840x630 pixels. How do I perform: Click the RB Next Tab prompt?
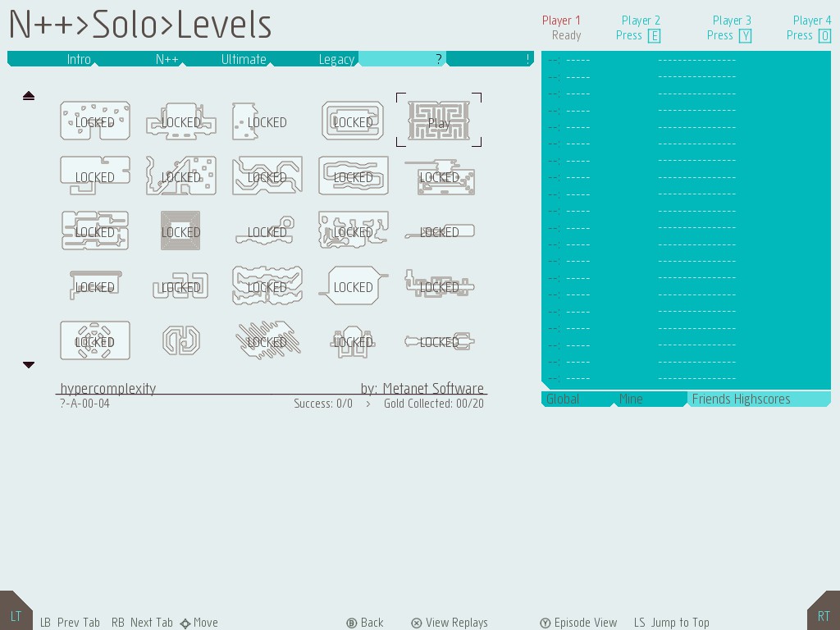tap(142, 623)
